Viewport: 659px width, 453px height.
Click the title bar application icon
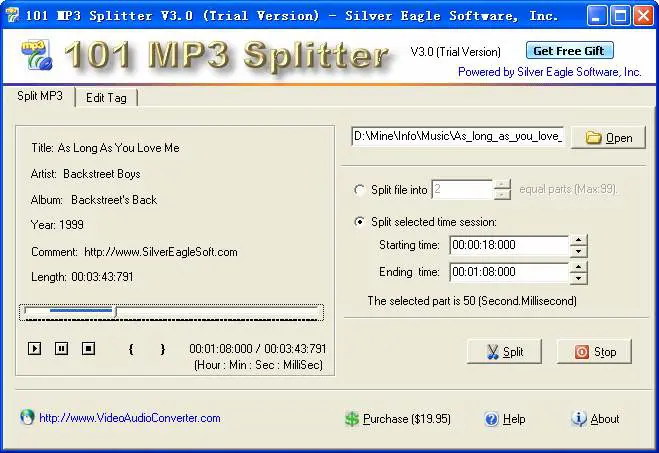tap(12, 15)
